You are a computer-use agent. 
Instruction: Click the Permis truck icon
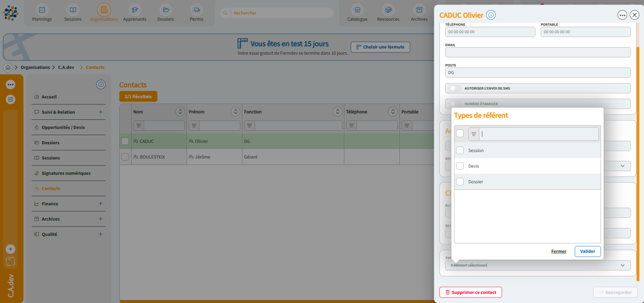pos(196,10)
